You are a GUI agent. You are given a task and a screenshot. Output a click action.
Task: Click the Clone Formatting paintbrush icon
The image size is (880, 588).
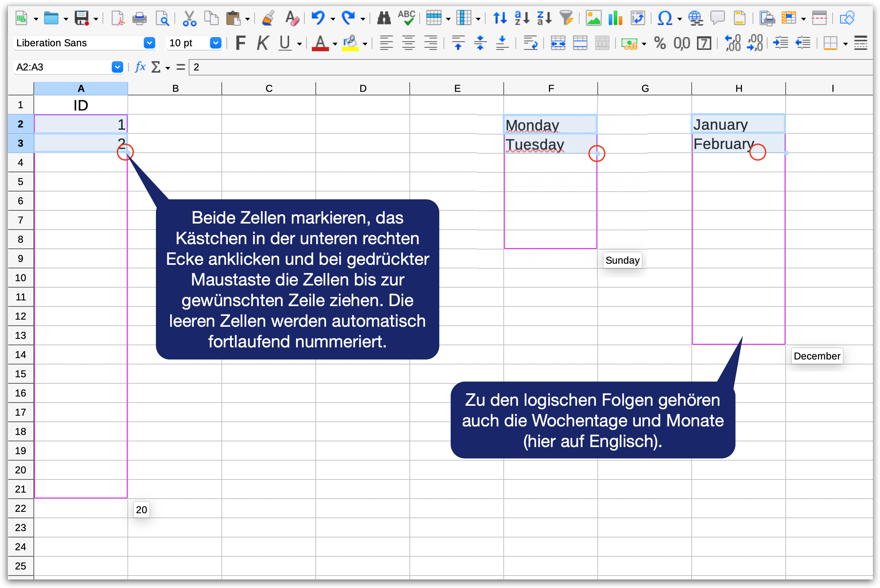click(x=268, y=18)
